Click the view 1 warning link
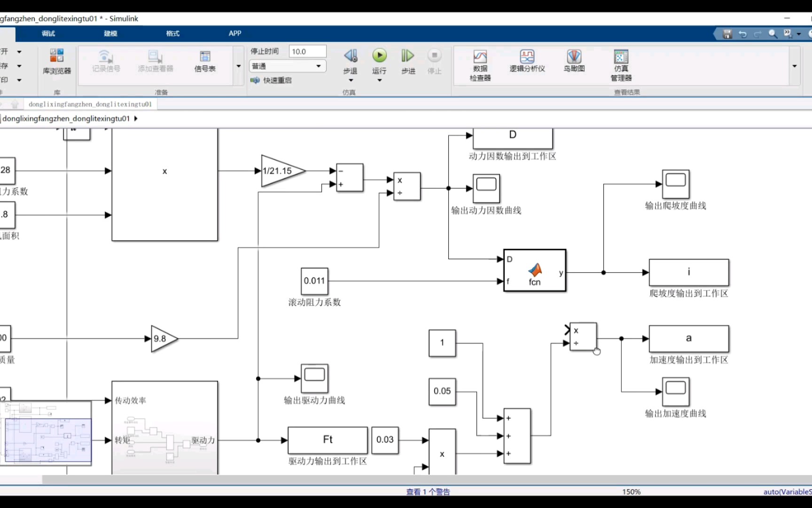 coord(428,492)
